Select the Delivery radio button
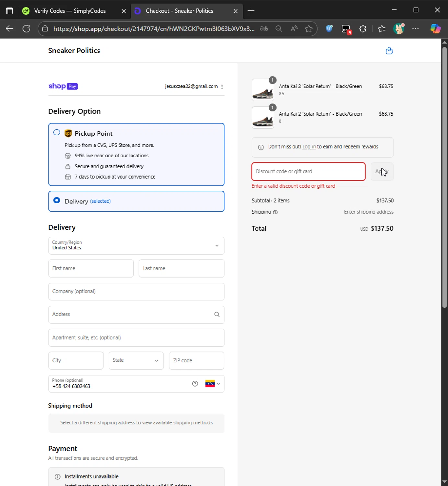Screen dimensions: 448x486 coord(57,200)
